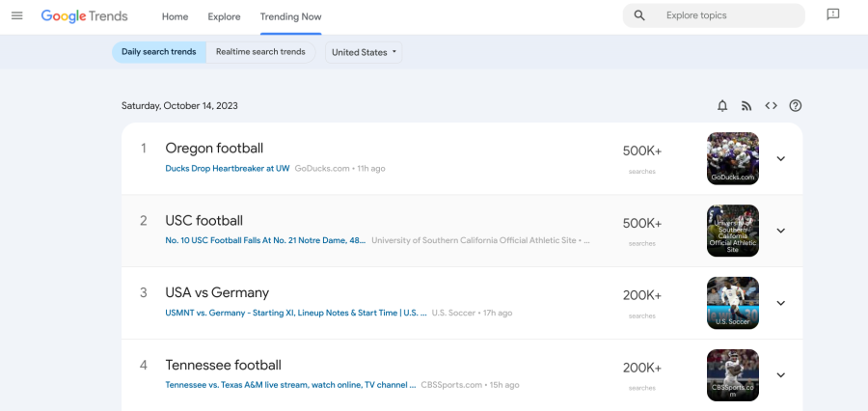Image resolution: width=868 pixels, height=411 pixels.
Task: Open Tennessee vs. Texas A&M live stream article
Action: coord(290,385)
